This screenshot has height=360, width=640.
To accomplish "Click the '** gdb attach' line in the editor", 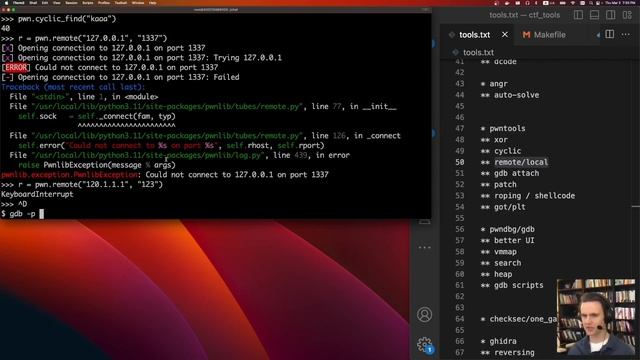I will point(510,173).
